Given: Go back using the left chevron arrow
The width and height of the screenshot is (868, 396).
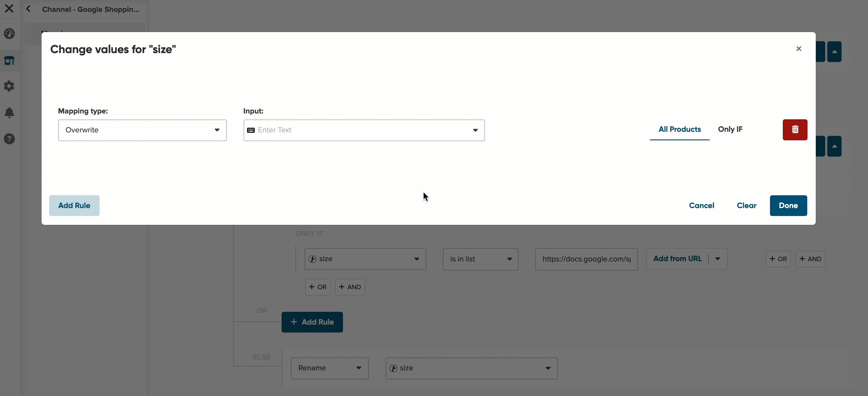Looking at the screenshot, I should [29, 9].
